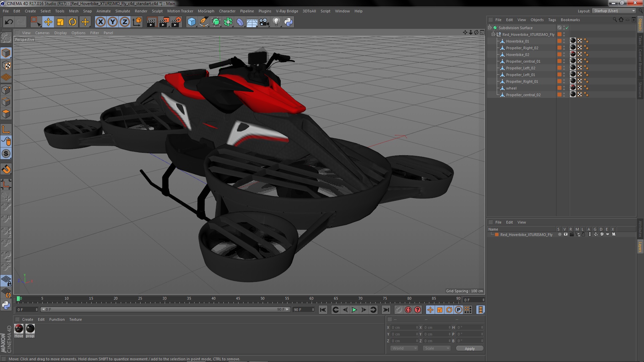Add a Light object icon
644x362 pixels.
pyautogui.click(x=276, y=22)
